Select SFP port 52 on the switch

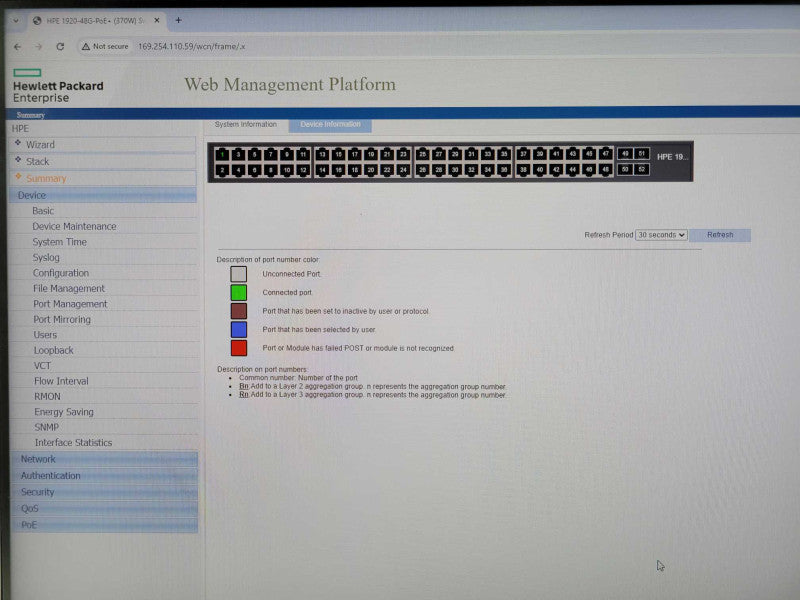tap(642, 169)
